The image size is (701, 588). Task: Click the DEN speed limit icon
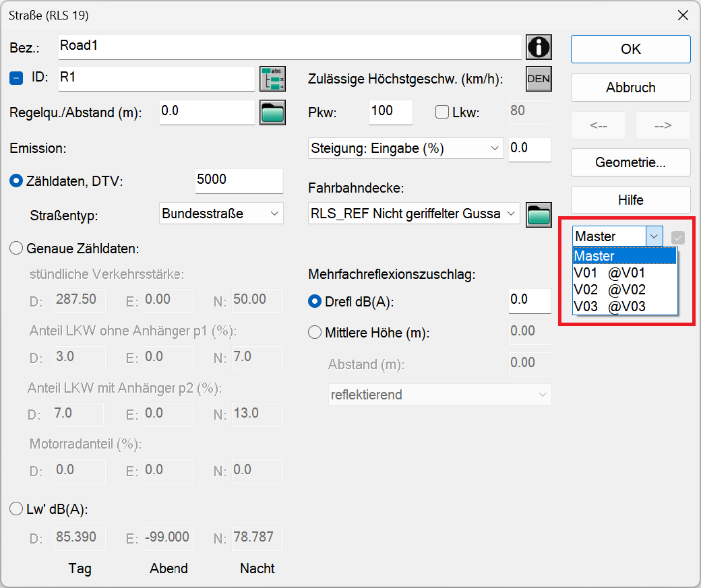click(x=539, y=79)
